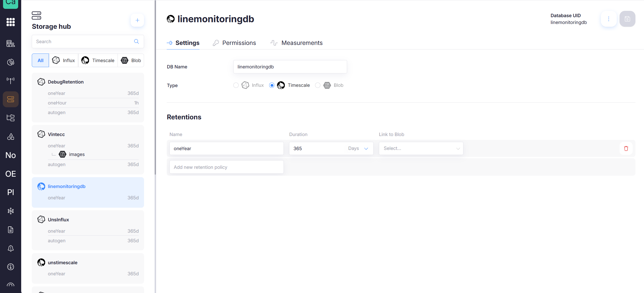The image size is (644, 293).
Task: Open the alert bell icon in sidebar
Action: (x=11, y=248)
